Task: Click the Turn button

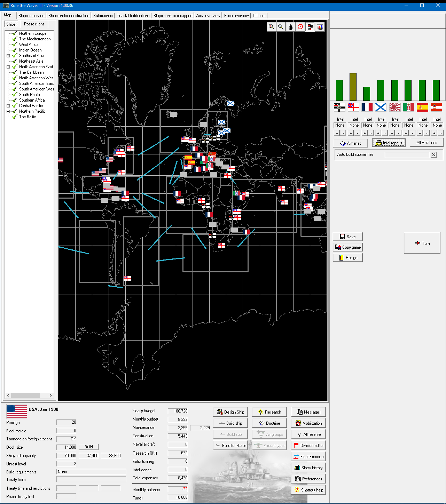Action: 422,243
